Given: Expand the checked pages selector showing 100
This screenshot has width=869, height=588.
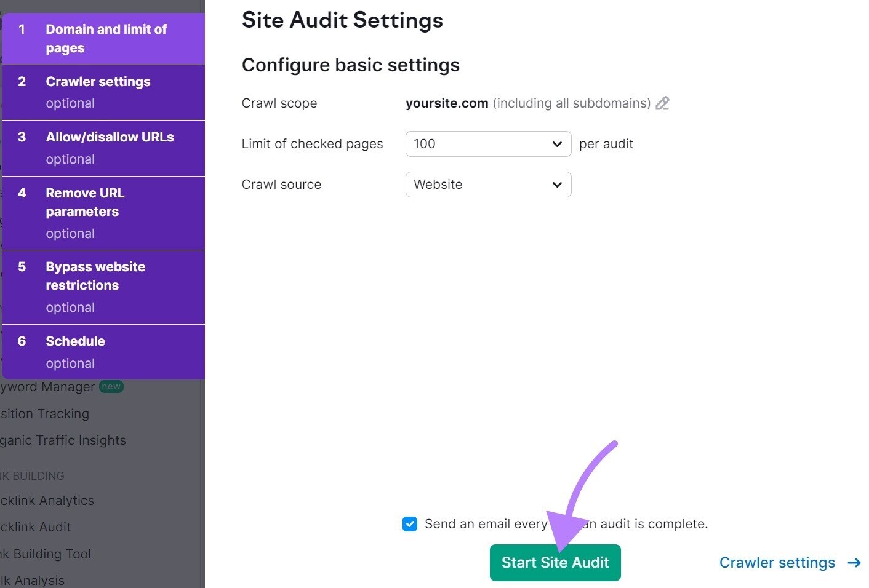Looking at the screenshot, I should pyautogui.click(x=488, y=144).
